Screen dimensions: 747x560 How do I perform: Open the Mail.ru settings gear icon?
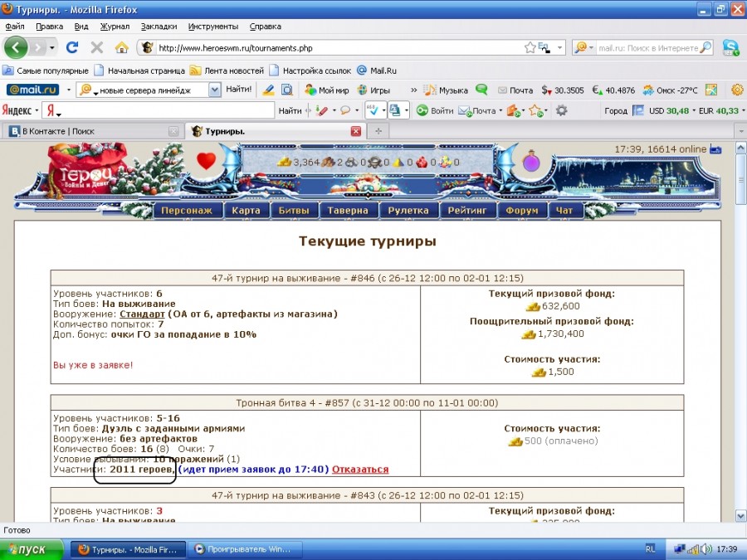tap(737, 90)
